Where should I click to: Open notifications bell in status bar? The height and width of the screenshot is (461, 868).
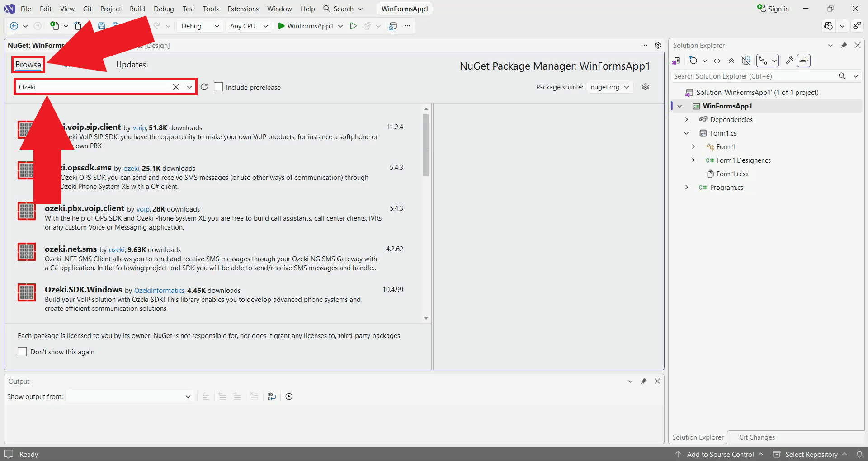pyautogui.click(x=859, y=454)
